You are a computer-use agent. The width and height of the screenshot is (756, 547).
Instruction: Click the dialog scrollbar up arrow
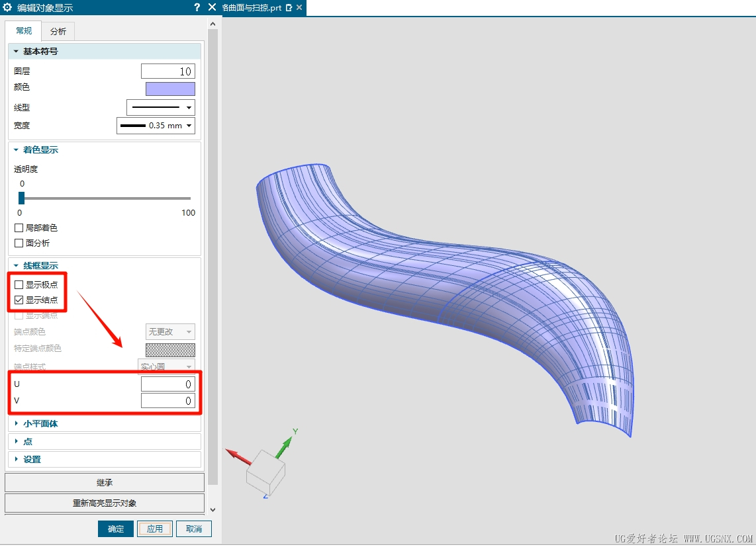(x=213, y=24)
